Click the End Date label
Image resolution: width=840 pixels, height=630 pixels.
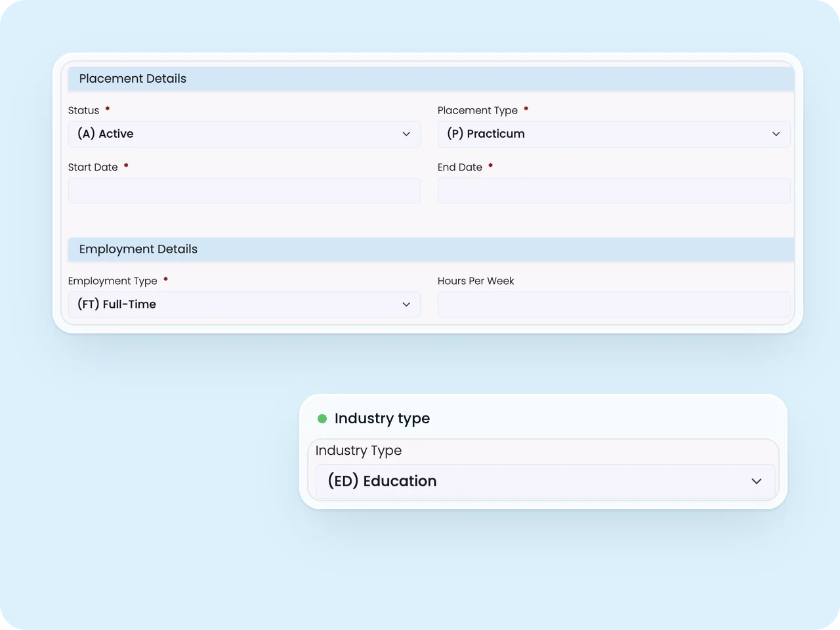click(x=460, y=167)
